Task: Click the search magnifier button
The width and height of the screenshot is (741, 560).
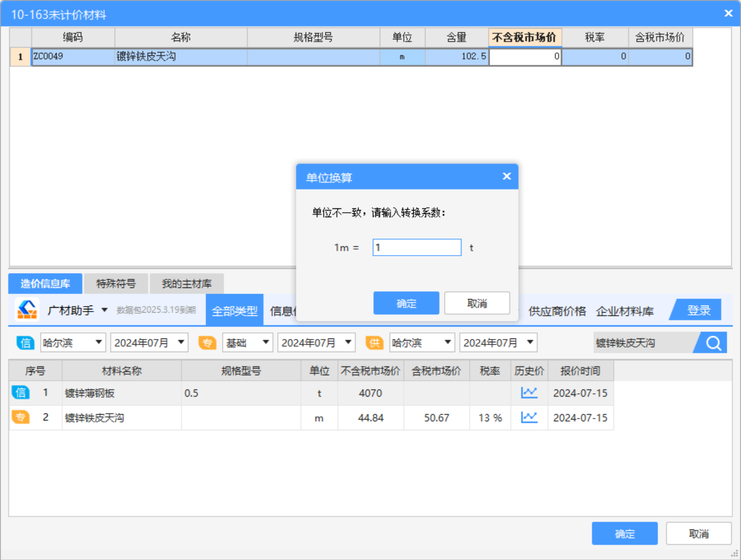Action: pos(713,343)
